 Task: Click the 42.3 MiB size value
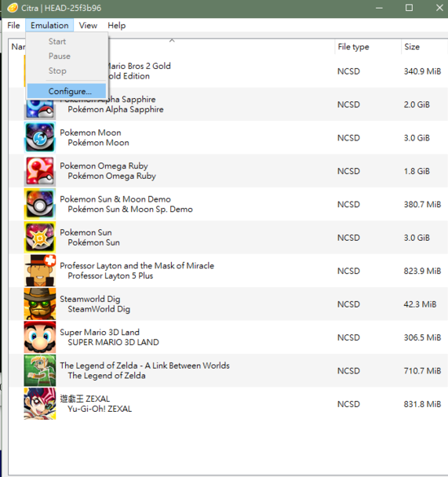click(420, 304)
